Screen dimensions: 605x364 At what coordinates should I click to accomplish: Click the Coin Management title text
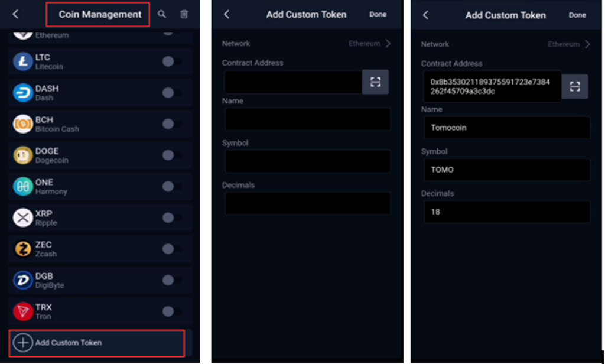100,14
